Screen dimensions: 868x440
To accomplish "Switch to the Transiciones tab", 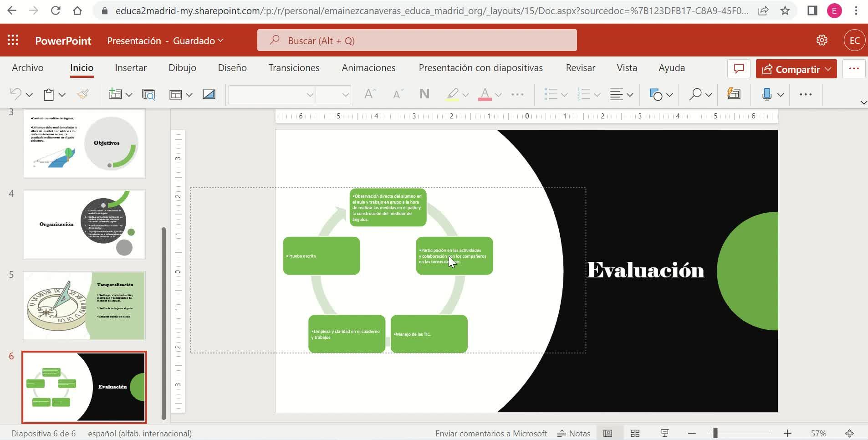I will (294, 68).
